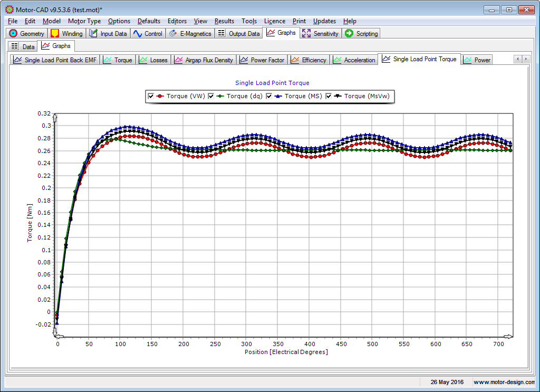Click the 'Single Load Point Torque' chart title
This screenshot has height=392, width=540.
pyautogui.click(x=272, y=83)
